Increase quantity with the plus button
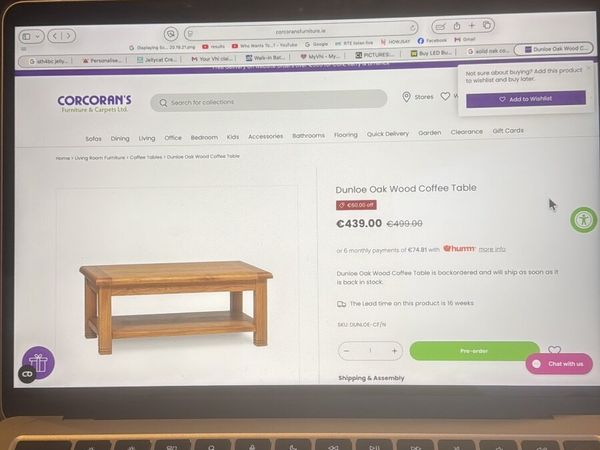 tap(395, 351)
